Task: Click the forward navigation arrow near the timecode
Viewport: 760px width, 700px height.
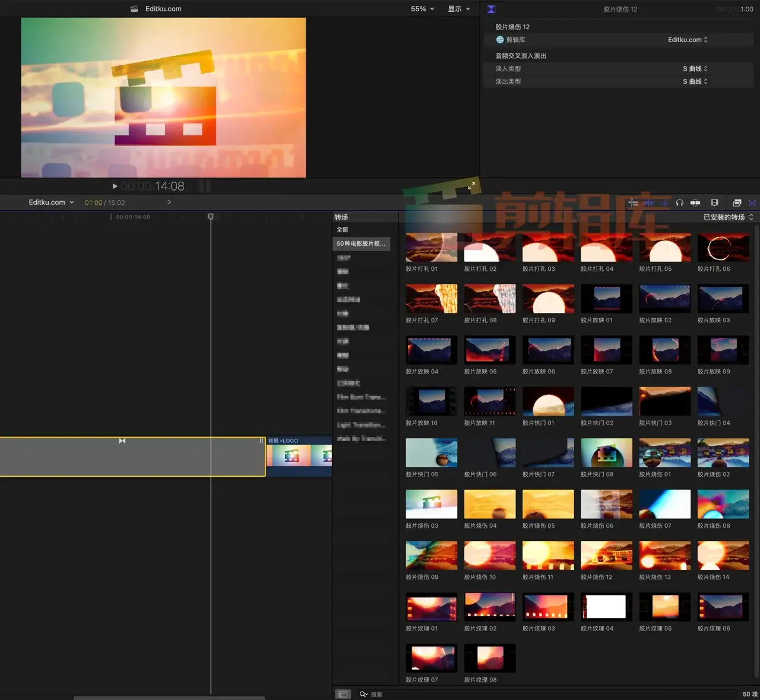Action: click(169, 202)
